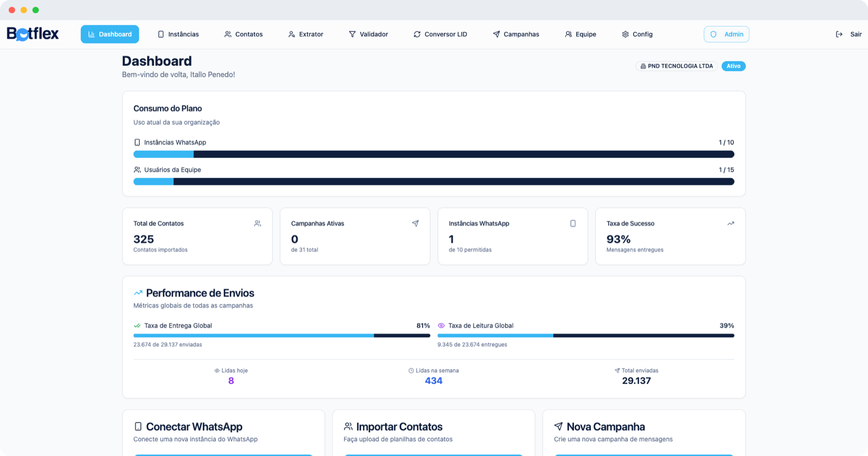Click users icon in Importar Contatos card

coord(348,427)
